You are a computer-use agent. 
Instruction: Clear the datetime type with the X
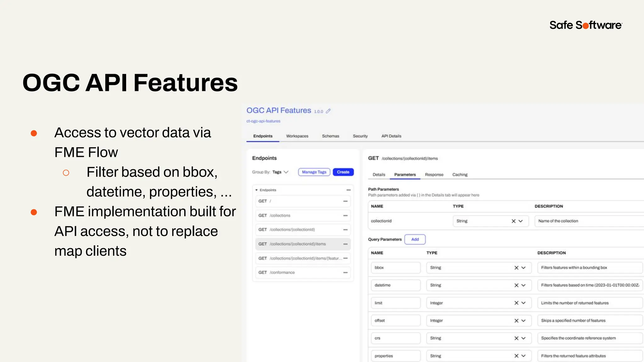pos(516,285)
